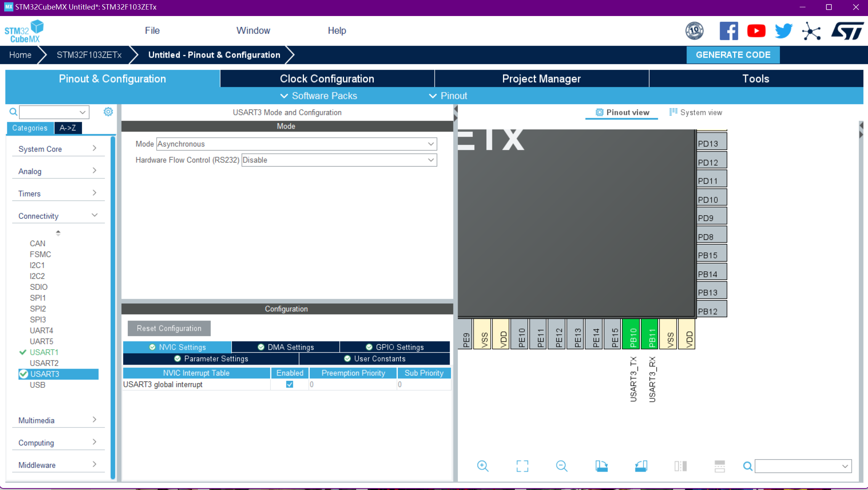Click the settings gear beside search box
Viewport: 868px width, 490px height.
click(108, 111)
